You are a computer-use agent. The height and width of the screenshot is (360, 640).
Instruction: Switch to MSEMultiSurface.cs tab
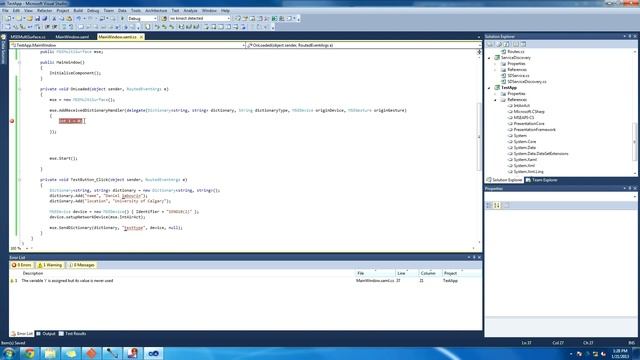click(28, 37)
